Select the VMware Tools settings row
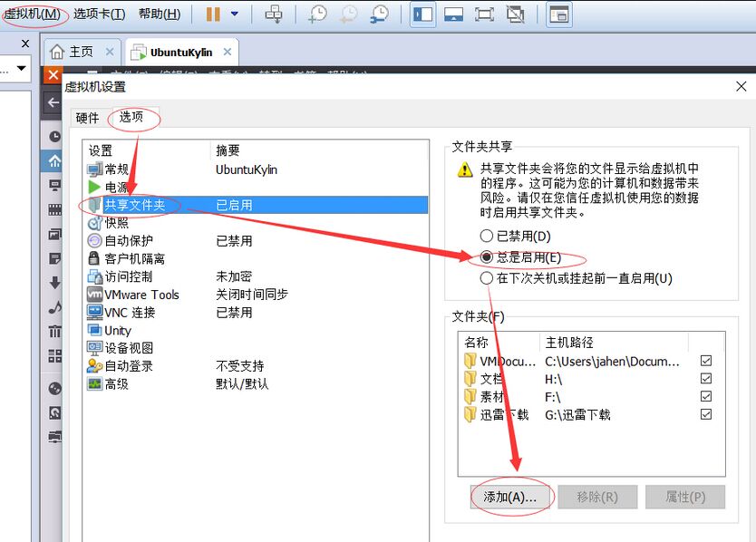 click(256, 295)
